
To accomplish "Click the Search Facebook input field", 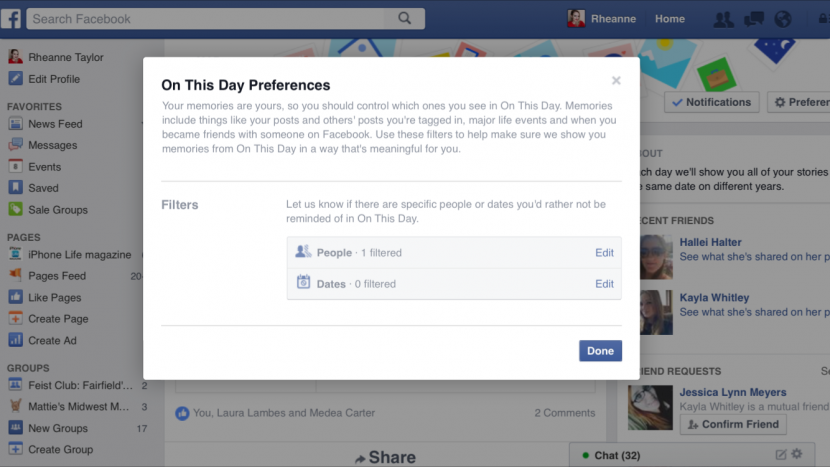I will 206,19.
